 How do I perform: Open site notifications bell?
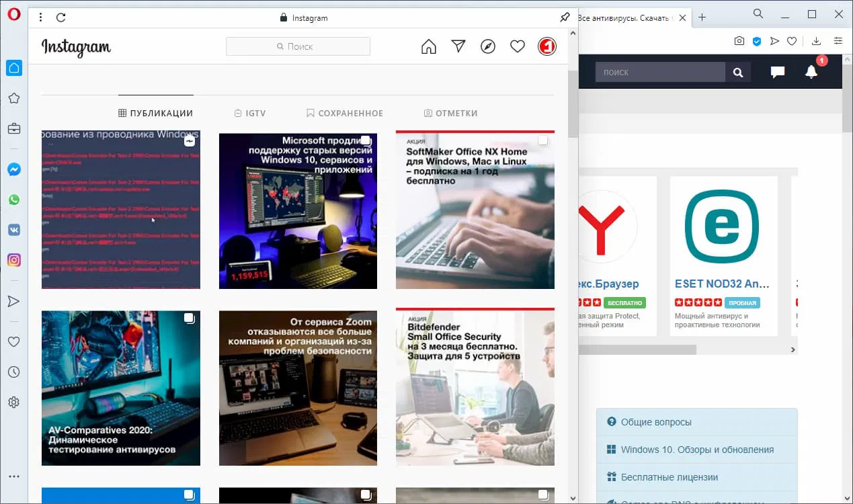[x=811, y=72]
